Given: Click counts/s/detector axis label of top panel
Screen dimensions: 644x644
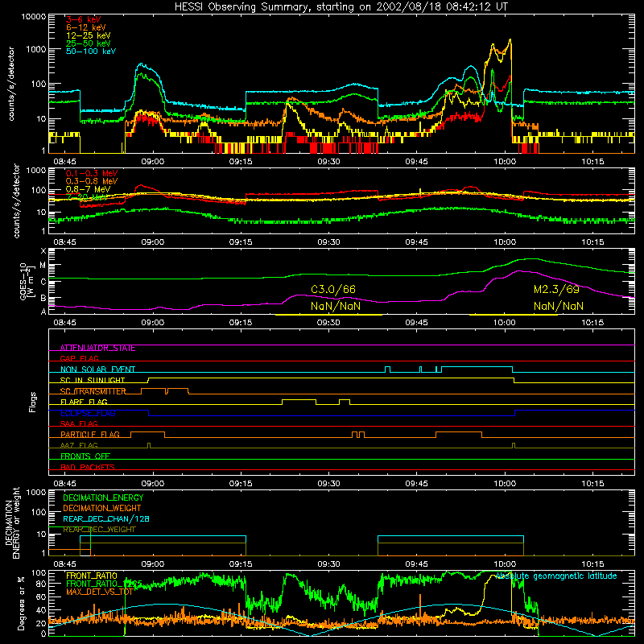Looking at the screenshot, I should (11, 84).
